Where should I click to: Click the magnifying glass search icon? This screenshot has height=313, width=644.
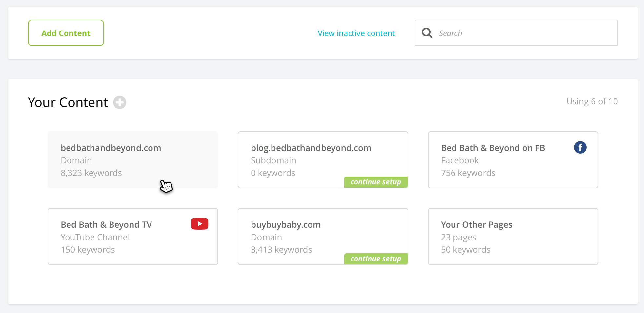click(427, 33)
